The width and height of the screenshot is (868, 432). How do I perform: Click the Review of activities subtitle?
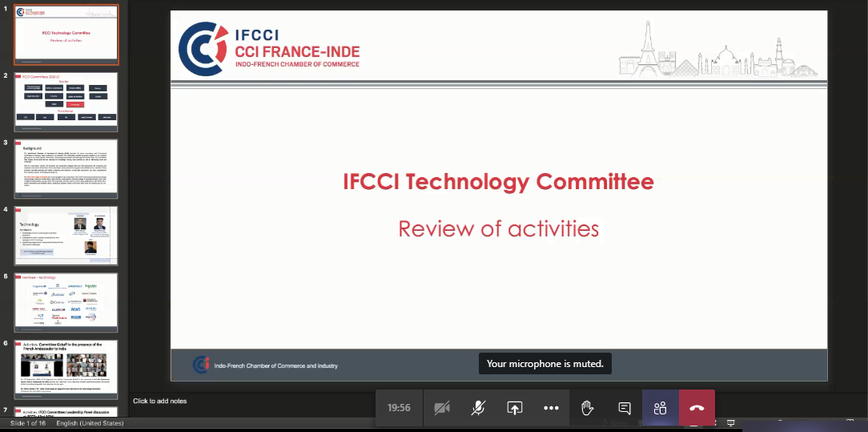point(498,228)
